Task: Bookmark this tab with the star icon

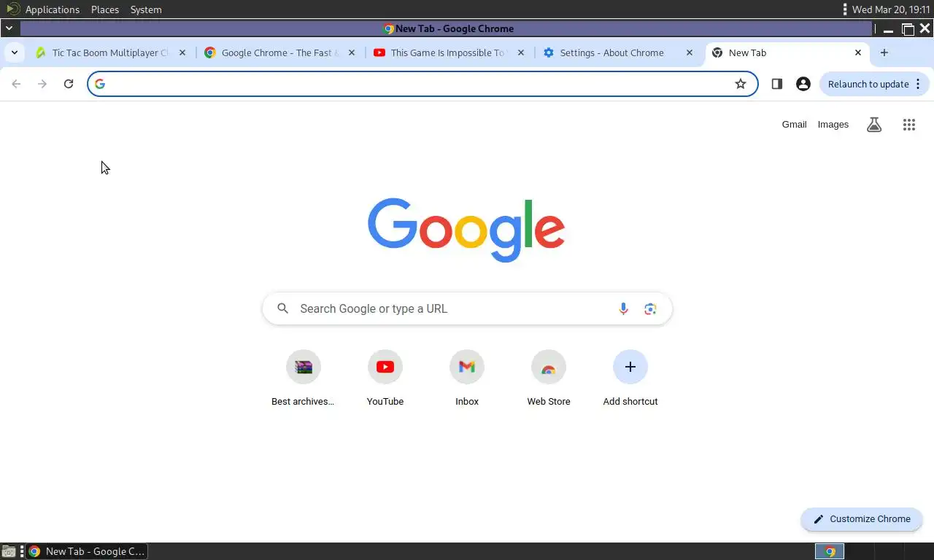Action: [x=741, y=84]
